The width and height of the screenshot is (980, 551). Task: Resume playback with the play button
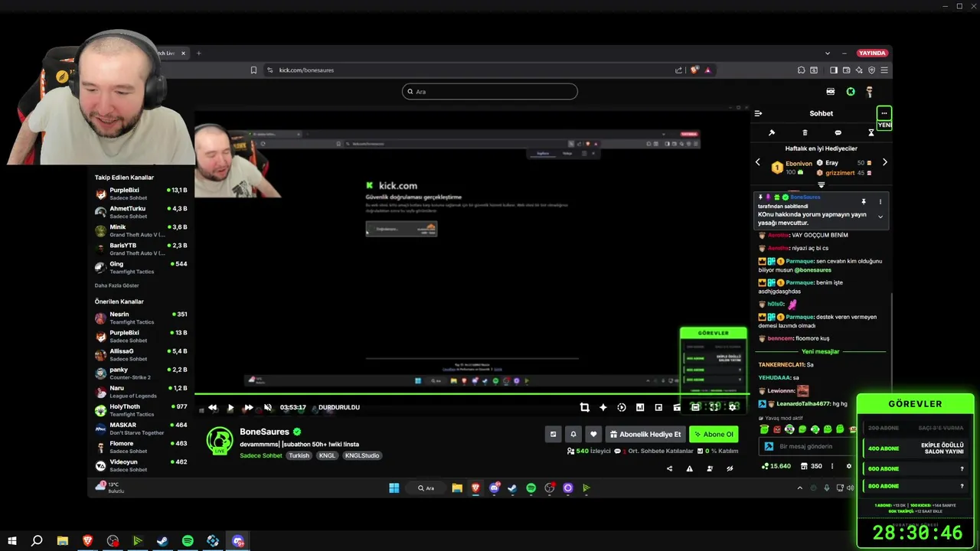(x=230, y=407)
